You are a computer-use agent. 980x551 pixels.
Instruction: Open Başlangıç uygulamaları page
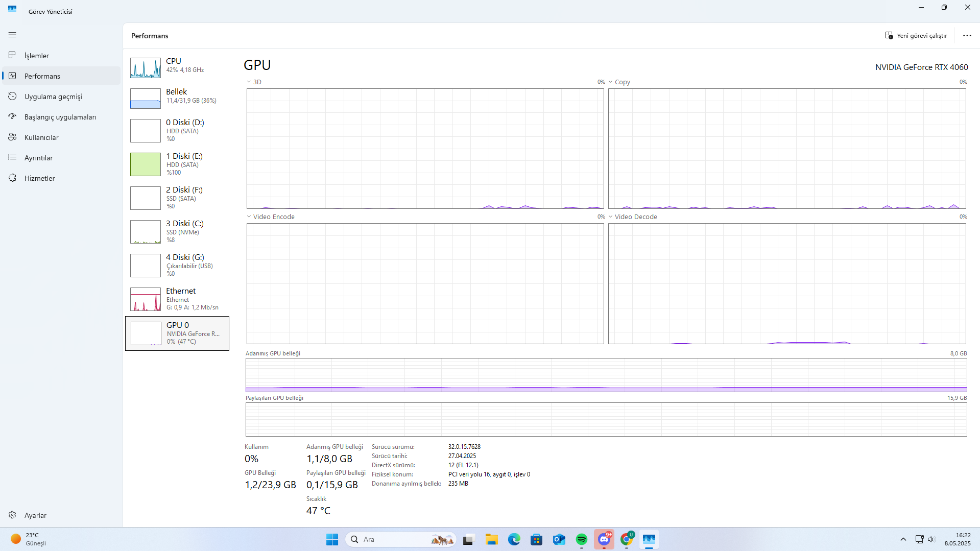(61, 116)
